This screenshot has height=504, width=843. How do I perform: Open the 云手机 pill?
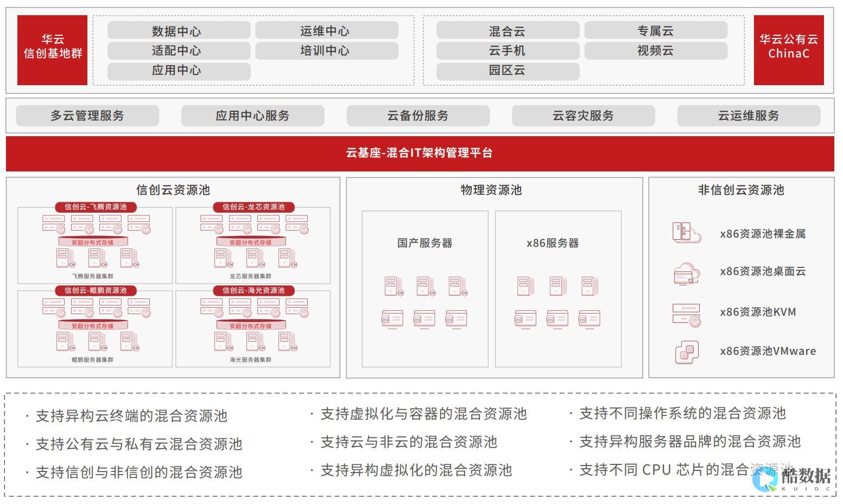508,50
